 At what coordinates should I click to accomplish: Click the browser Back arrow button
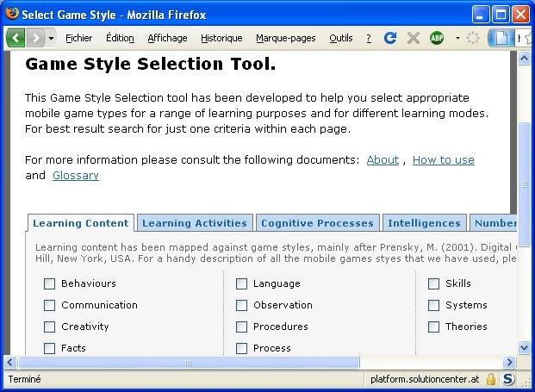tap(16, 38)
